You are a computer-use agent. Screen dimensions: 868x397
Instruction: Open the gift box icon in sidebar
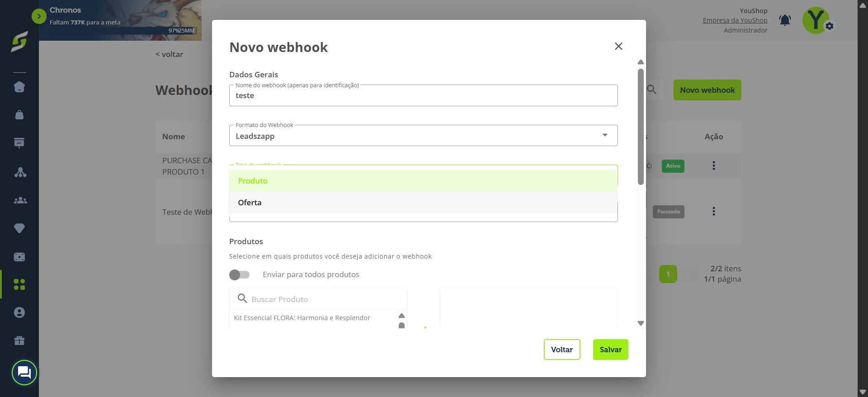tap(19, 340)
